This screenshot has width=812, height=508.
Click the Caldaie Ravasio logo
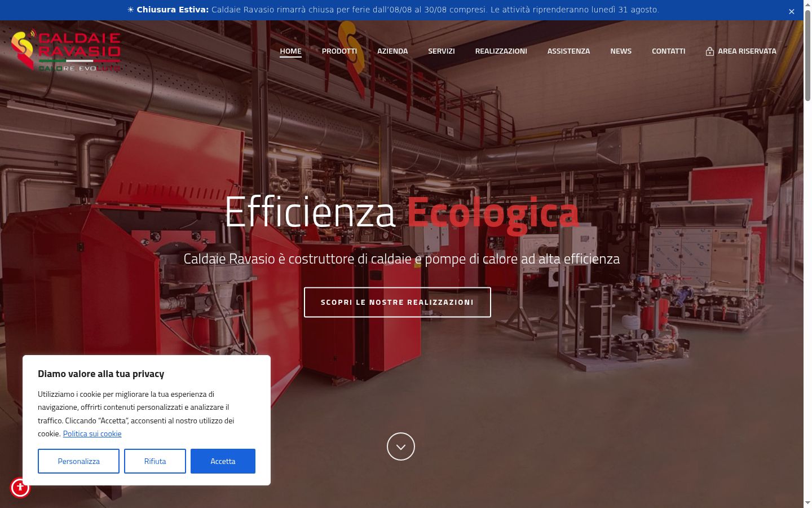click(66, 51)
